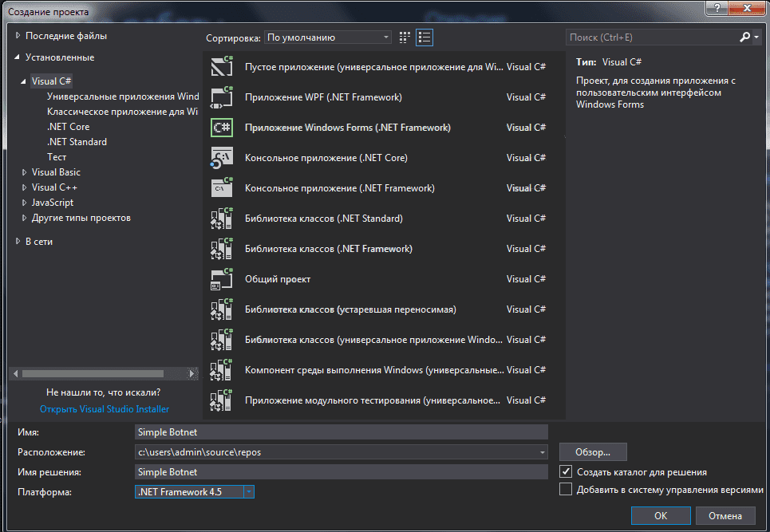The width and height of the screenshot is (770, 532).
Task: Select .NET Core in the category tree
Action: pos(68,127)
